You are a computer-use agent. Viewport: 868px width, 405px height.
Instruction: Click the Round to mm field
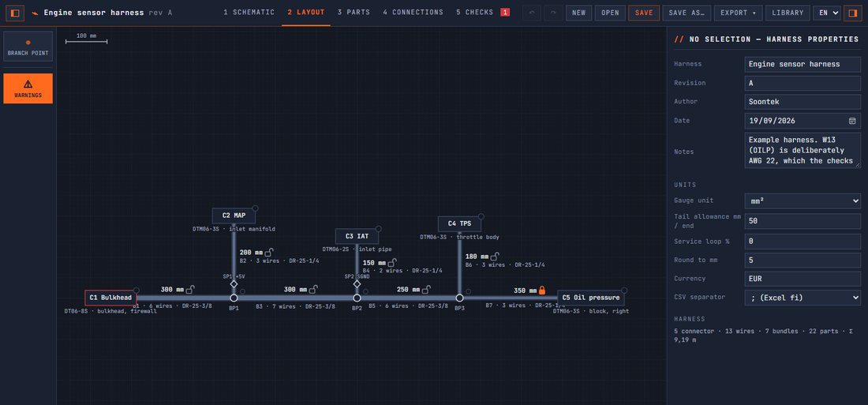click(803, 261)
